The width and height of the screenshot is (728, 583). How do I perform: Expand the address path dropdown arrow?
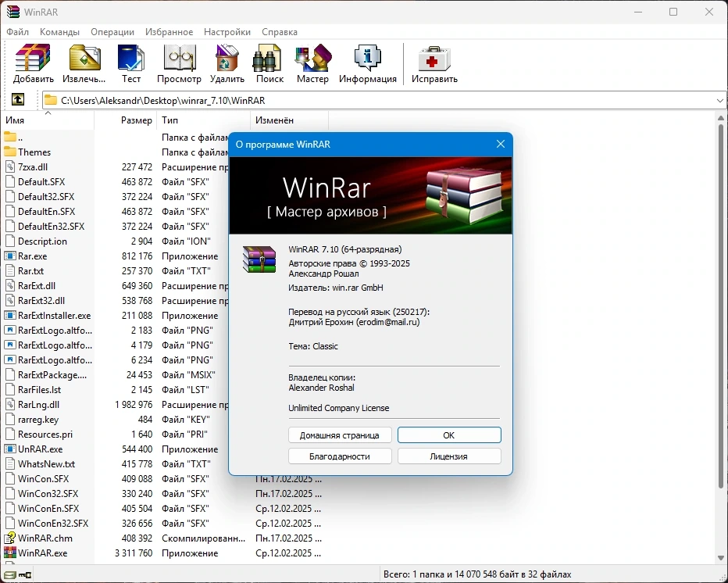719,100
